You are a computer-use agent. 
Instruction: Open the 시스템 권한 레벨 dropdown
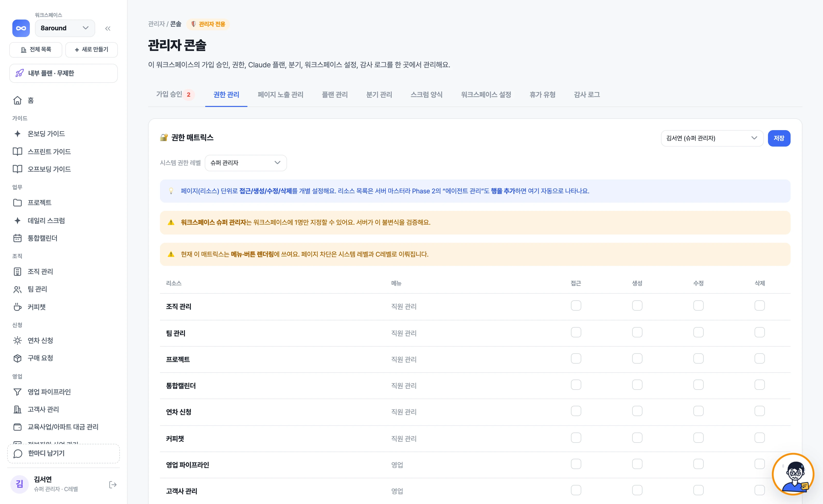click(246, 163)
